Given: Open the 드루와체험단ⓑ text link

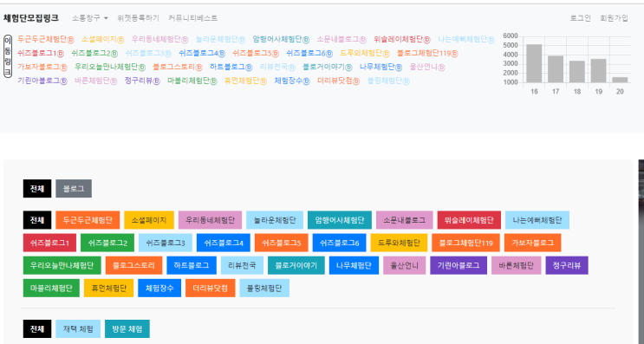Looking at the screenshot, I should [x=365, y=54].
